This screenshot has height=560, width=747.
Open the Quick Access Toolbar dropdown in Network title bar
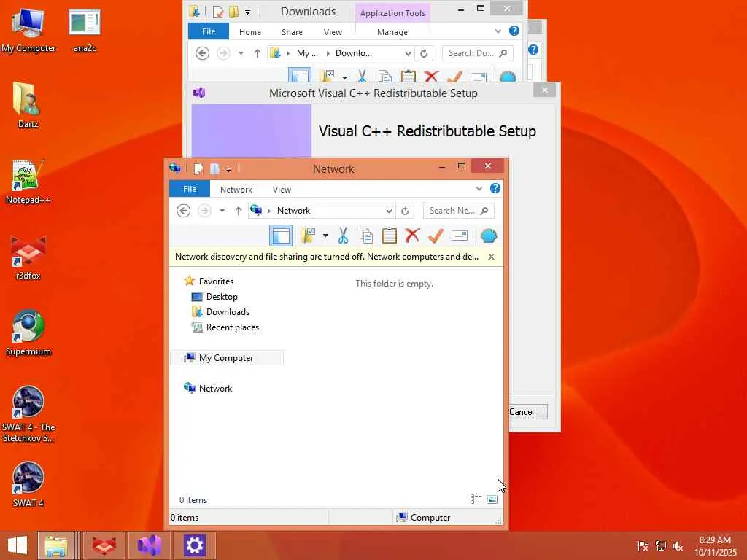[x=228, y=169]
